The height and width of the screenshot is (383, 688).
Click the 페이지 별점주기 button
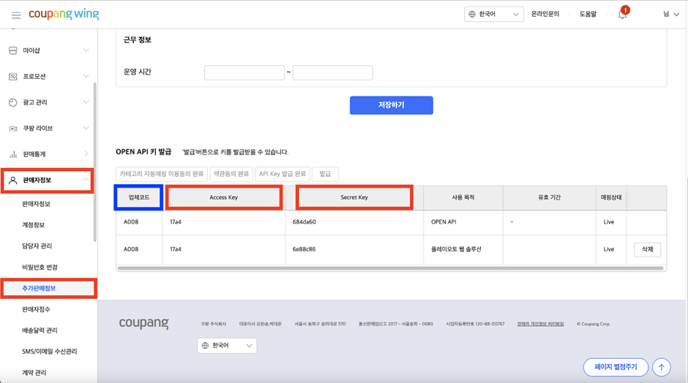[616, 367]
